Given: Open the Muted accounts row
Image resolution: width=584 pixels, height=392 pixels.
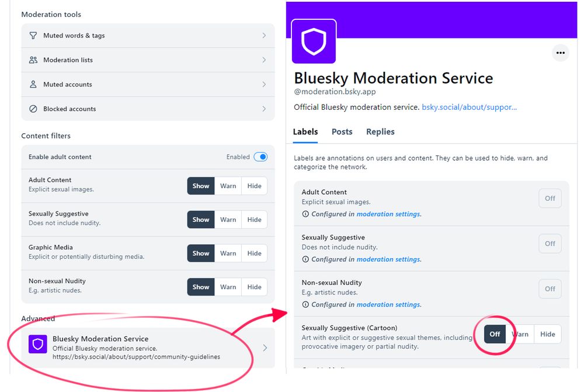Looking at the screenshot, I should tap(148, 84).
